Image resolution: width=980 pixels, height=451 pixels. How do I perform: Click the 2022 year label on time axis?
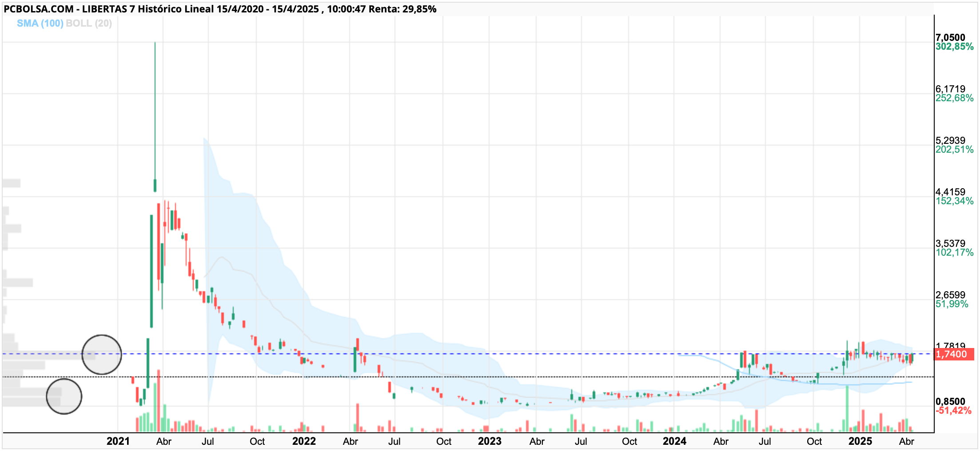[304, 441]
